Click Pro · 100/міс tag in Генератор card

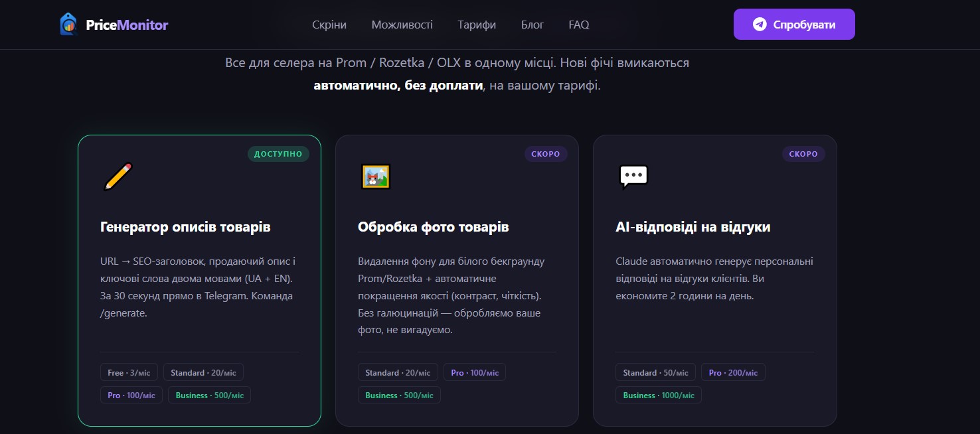pos(131,396)
